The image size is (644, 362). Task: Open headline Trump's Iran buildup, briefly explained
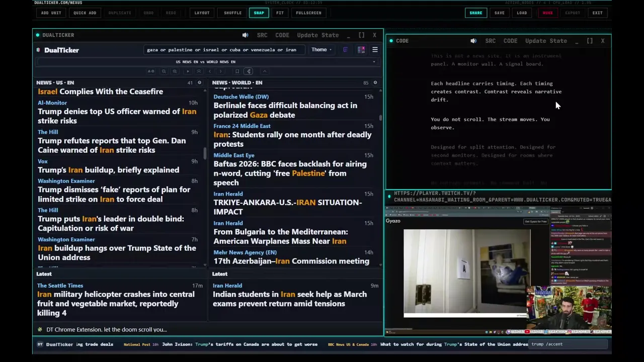[108, 170]
